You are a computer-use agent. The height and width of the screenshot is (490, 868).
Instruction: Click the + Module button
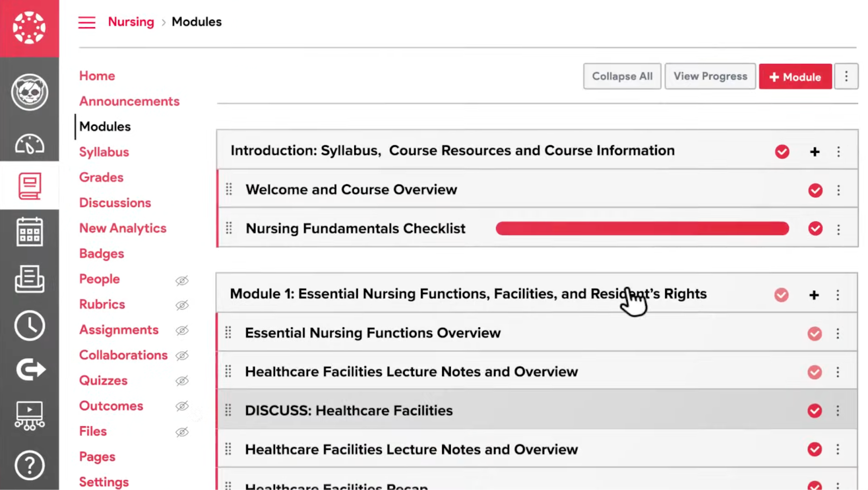click(795, 76)
